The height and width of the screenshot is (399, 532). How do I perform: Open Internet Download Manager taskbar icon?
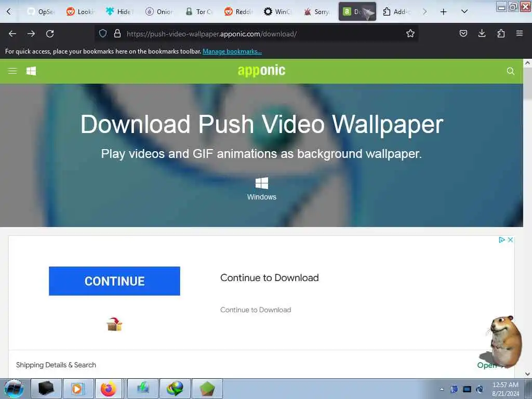click(175, 389)
